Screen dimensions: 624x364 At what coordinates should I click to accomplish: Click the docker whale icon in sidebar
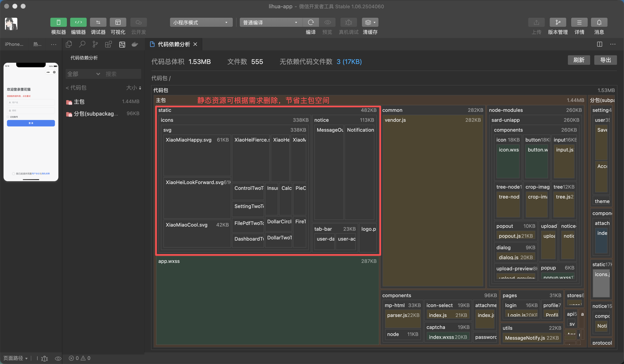click(x=135, y=44)
